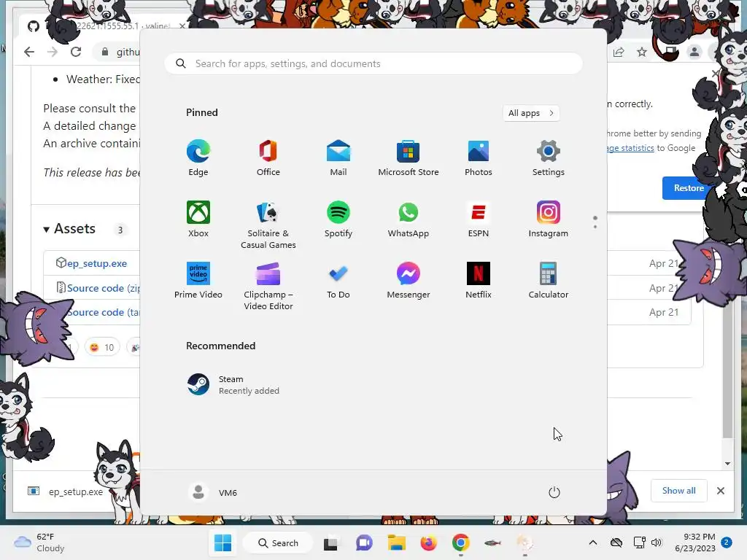Click Restore button in Chrome popup
Viewport: 747px width, 560px height.
coord(689,188)
